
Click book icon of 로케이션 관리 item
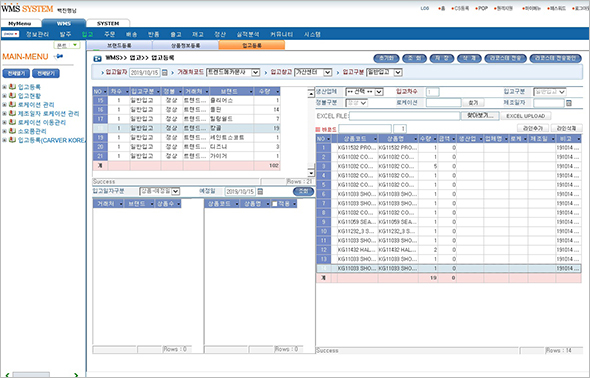[x=12, y=104]
